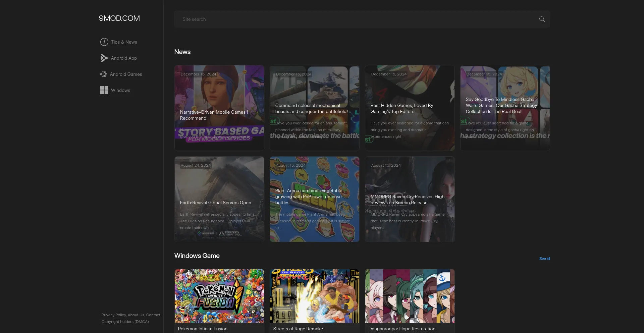Select Pokémon Infinite Fusion game thumbnail
The width and height of the screenshot is (644, 333).
pos(219,296)
